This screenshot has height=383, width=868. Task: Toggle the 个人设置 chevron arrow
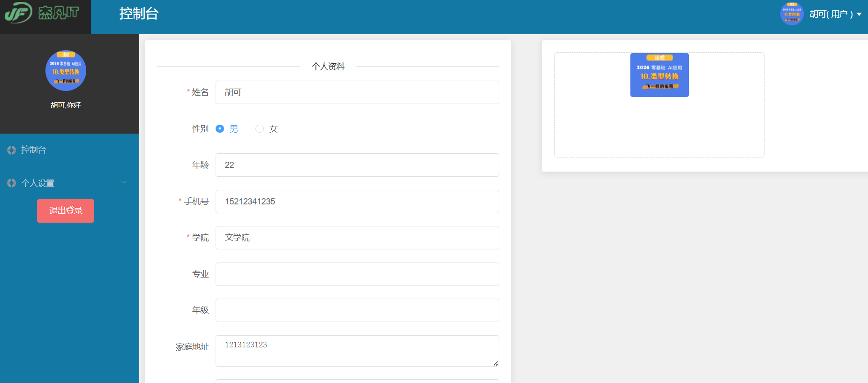pyautogui.click(x=124, y=182)
